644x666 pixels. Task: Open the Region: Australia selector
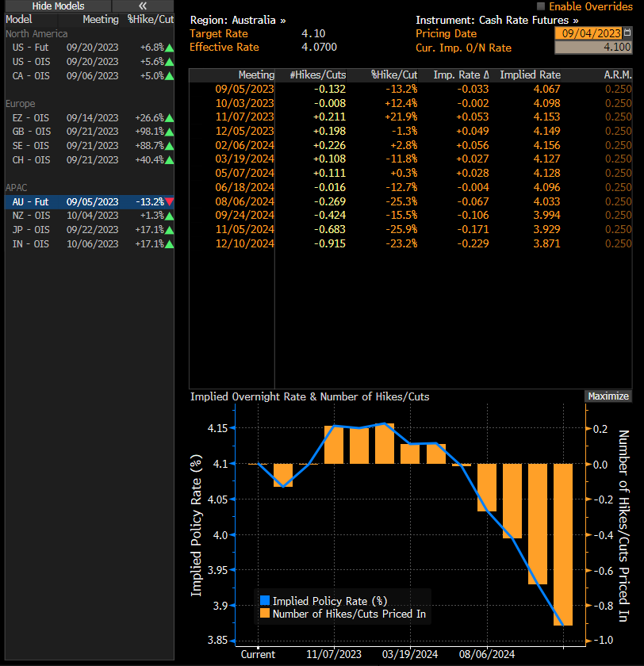pos(238,20)
